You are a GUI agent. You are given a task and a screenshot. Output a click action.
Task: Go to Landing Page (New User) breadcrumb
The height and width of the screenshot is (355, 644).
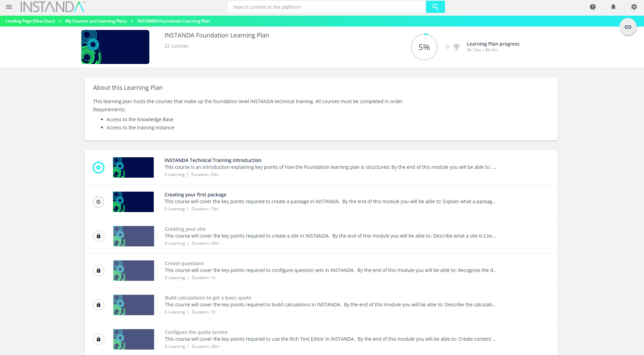point(30,21)
